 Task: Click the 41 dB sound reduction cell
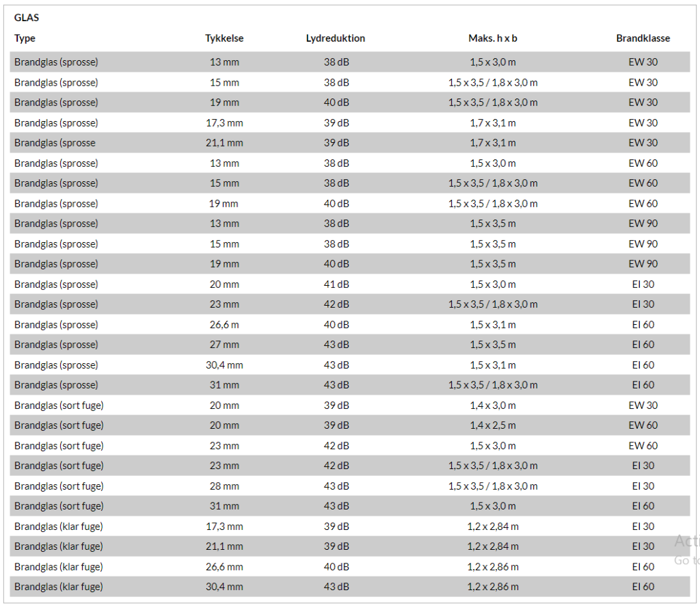click(x=336, y=284)
